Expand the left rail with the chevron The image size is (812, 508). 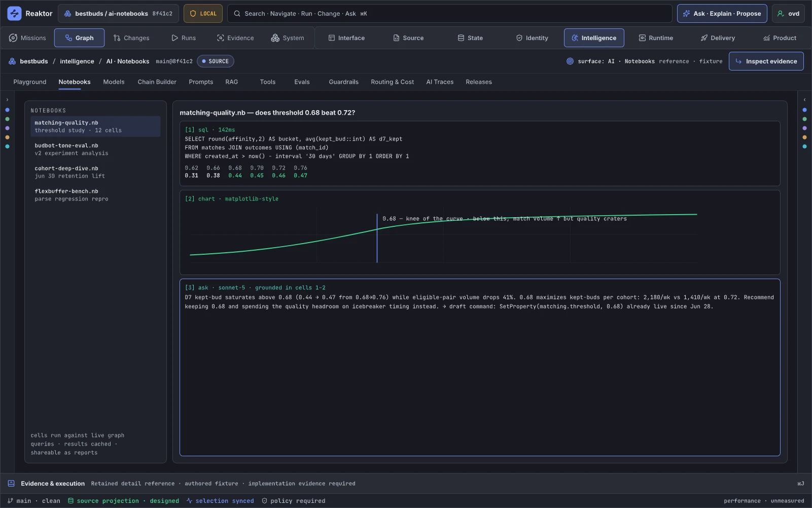(7, 100)
